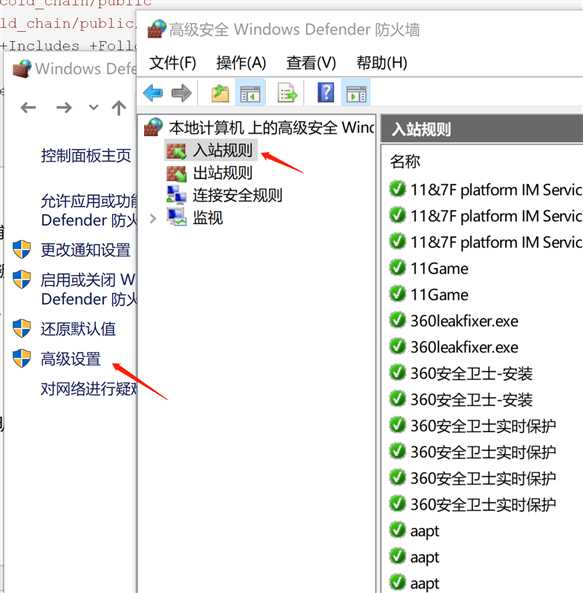Click the back arrow in firewall toolbar
The height and width of the screenshot is (593, 583).
coord(153,93)
